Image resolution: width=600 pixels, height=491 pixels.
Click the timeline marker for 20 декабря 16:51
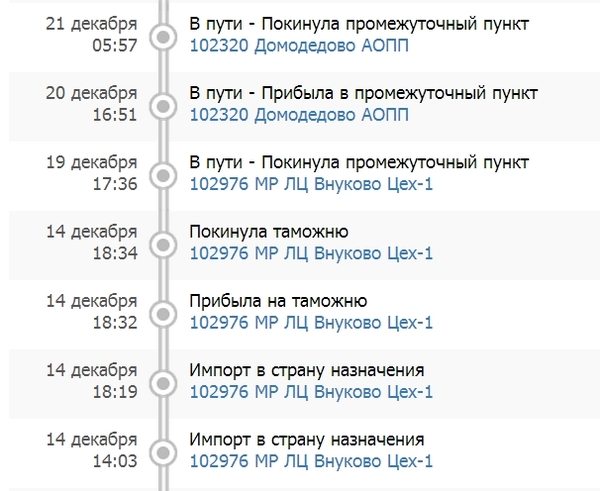161,105
